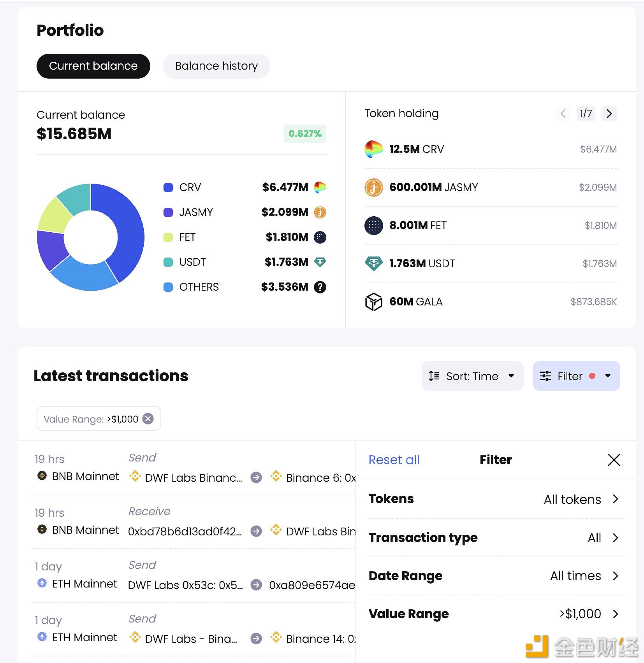Click the light blue OTHERS legend swatch
This screenshot has width=644, height=663.
click(x=168, y=287)
